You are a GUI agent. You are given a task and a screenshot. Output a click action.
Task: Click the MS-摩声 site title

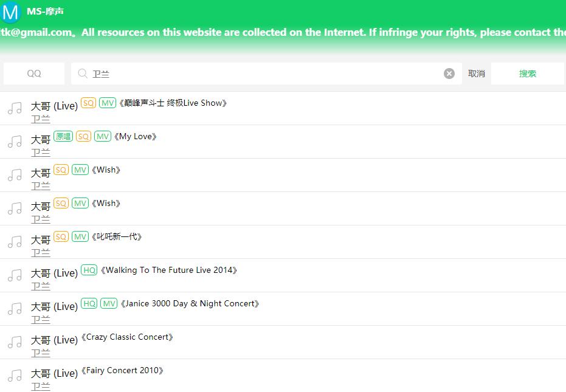click(x=45, y=12)
